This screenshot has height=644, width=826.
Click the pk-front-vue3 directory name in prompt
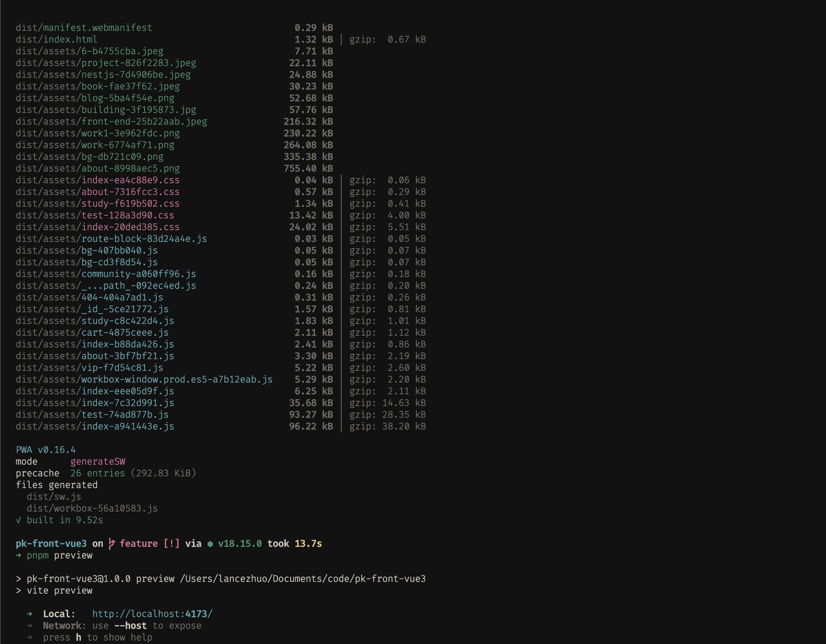tap(51, 544)
